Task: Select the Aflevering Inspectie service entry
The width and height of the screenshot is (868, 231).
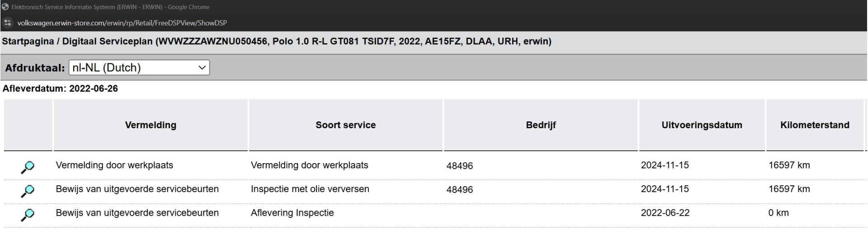Action: click(x=292, y=213)
